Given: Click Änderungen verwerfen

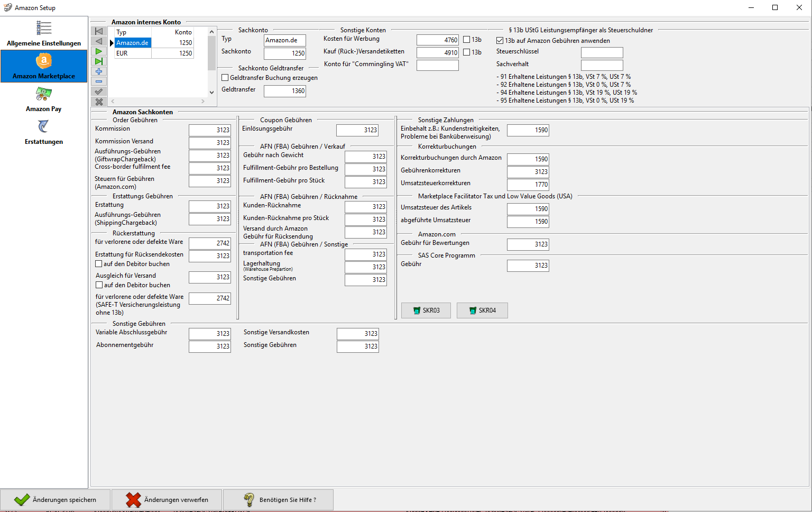Looking at the screenshot, I should [x=167, y=500].
